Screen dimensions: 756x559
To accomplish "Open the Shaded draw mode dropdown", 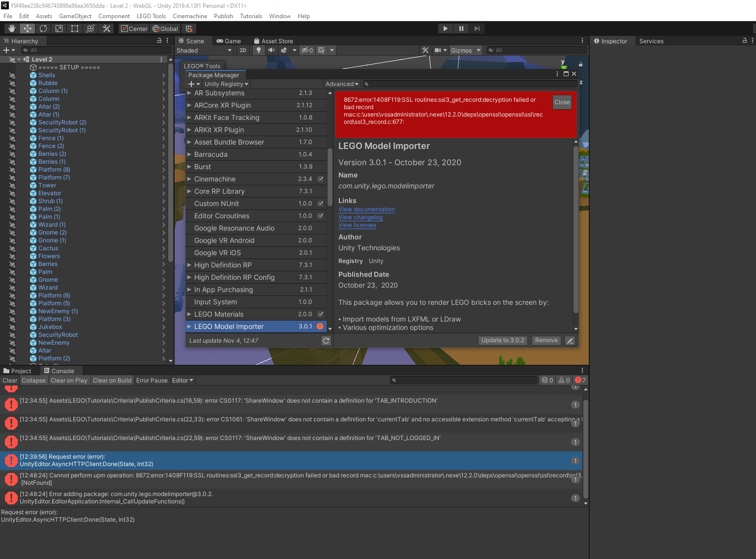I will click(205, 50).
